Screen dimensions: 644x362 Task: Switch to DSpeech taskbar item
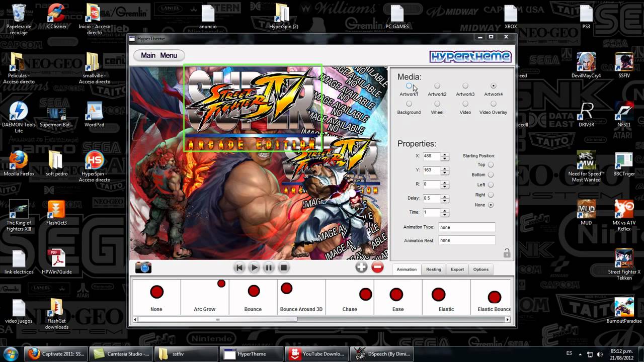click(381, 354)
